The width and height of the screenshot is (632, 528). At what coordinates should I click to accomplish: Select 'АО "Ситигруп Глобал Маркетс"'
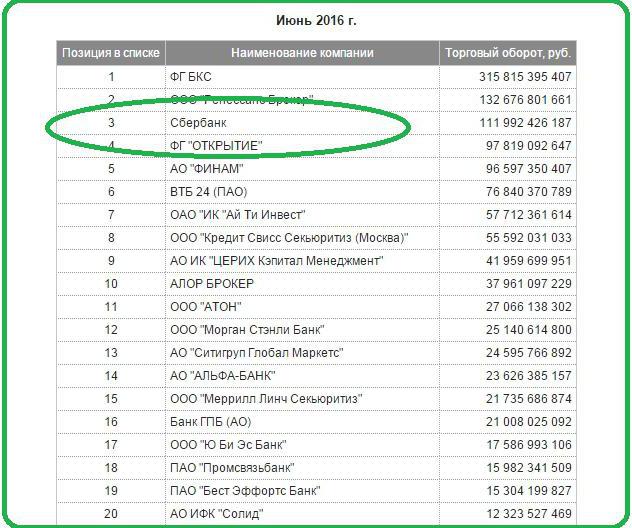point(257,353)
